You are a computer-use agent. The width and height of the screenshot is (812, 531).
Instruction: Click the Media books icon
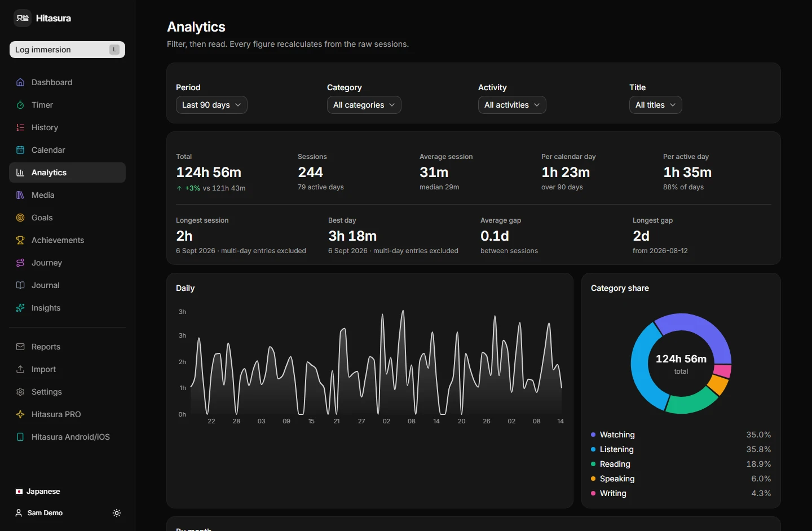point(20,195)
